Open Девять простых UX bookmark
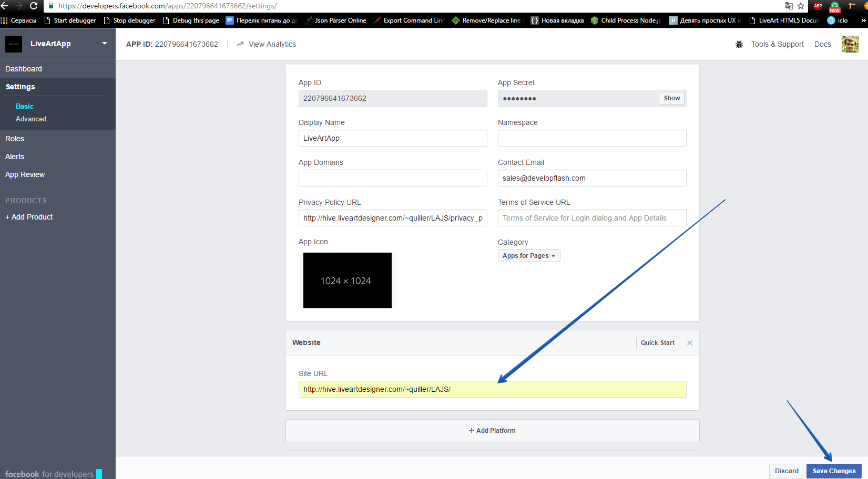This screenshot has width=868, height=479. coord(706,20)
